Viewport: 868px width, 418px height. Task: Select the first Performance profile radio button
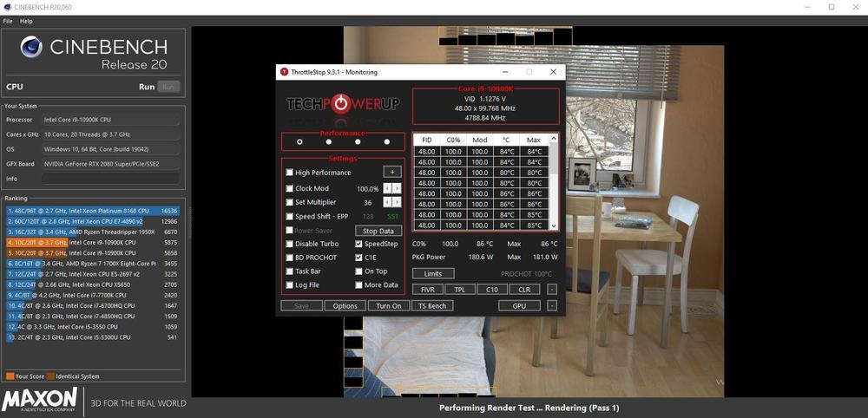click(299, 141)
